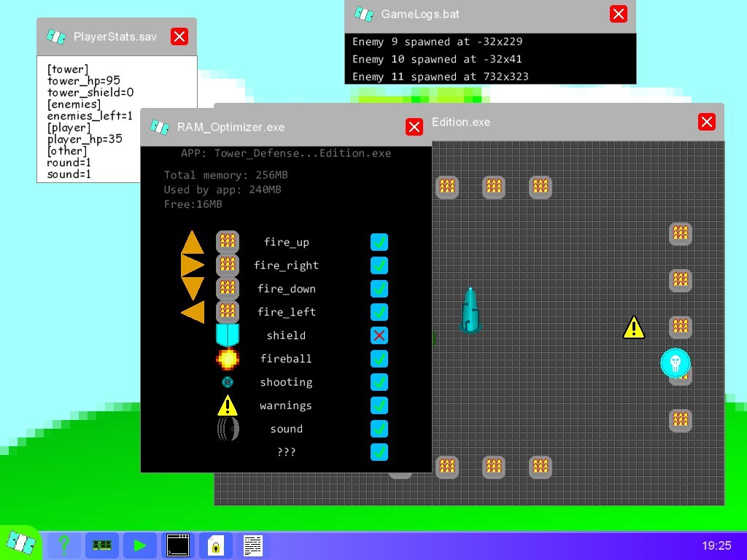Click the green play icon on the taskbar

click(140, 545)
